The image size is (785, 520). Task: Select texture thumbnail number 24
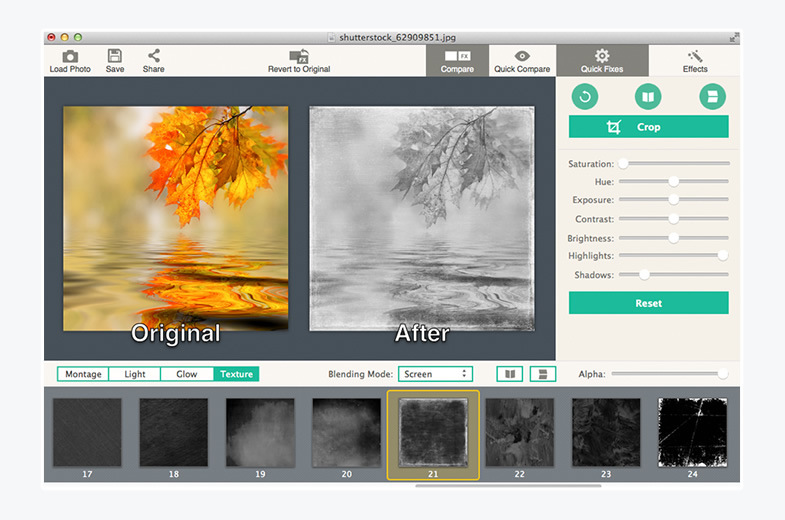[x=691, y=432]
